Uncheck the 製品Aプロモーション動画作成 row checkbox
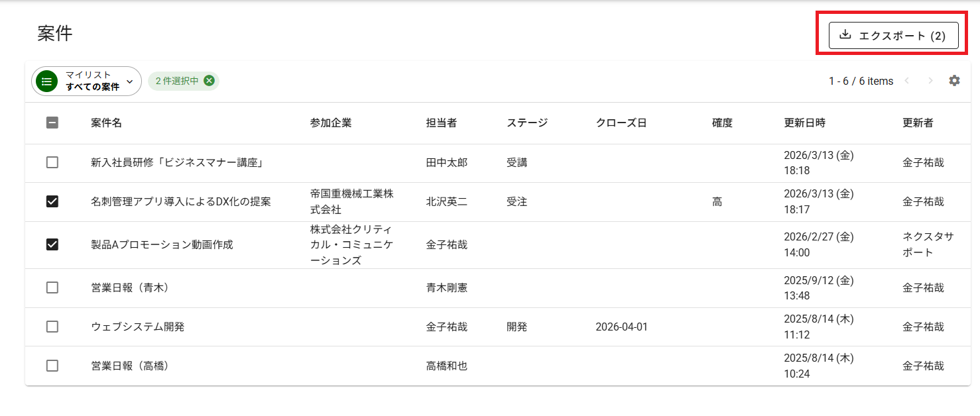 (x=52, y=244)
